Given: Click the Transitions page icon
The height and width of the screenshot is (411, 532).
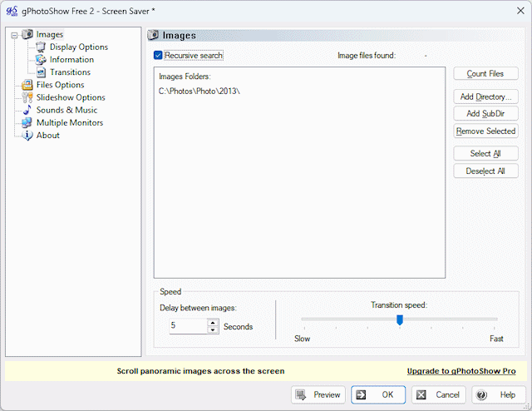Looking at the screenshot, I should 41,72.
